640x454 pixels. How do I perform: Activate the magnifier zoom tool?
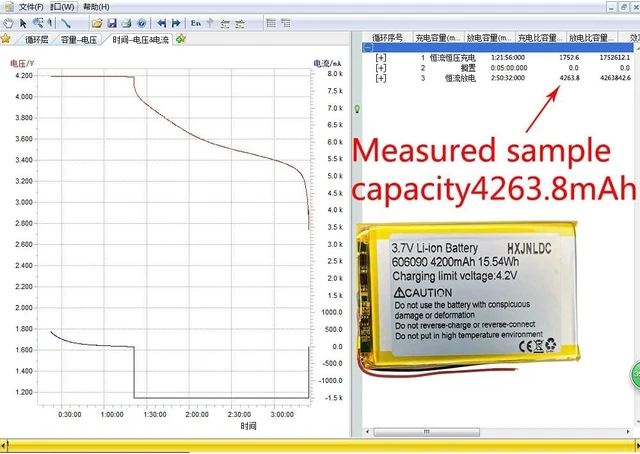point(38,23)
